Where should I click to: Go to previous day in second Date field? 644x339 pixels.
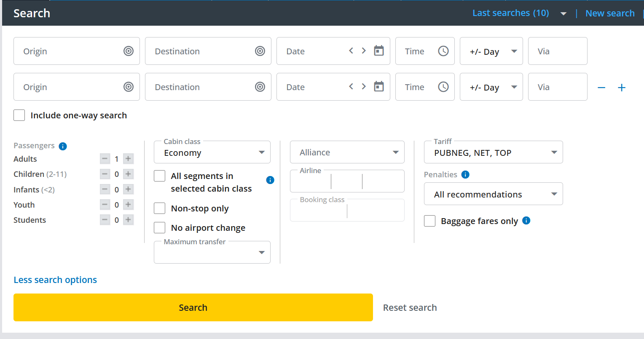[x=351, y=86]
